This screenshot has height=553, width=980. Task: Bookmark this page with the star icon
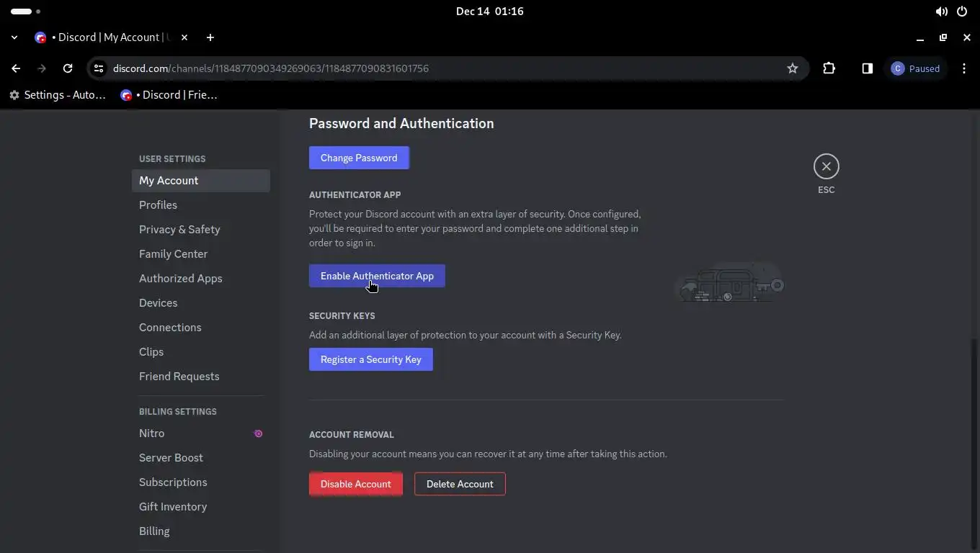pyautogui.click(x=793, y=68)
